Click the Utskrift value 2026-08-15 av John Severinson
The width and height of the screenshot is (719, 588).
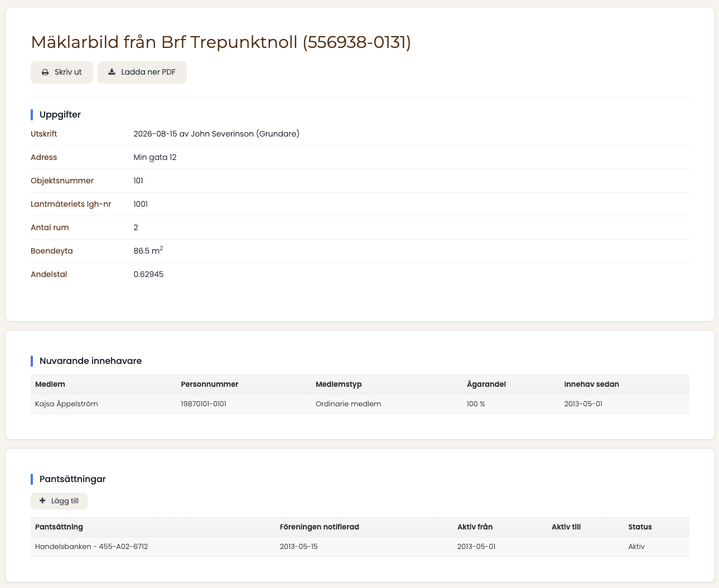click(x=216, y=134)
